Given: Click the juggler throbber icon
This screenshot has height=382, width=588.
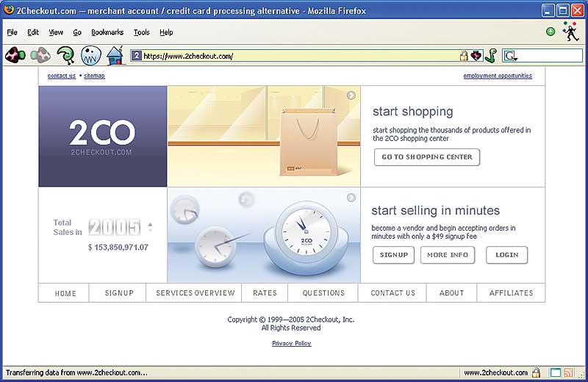Looking at the screenshot, I should click(x=570, y=31).
